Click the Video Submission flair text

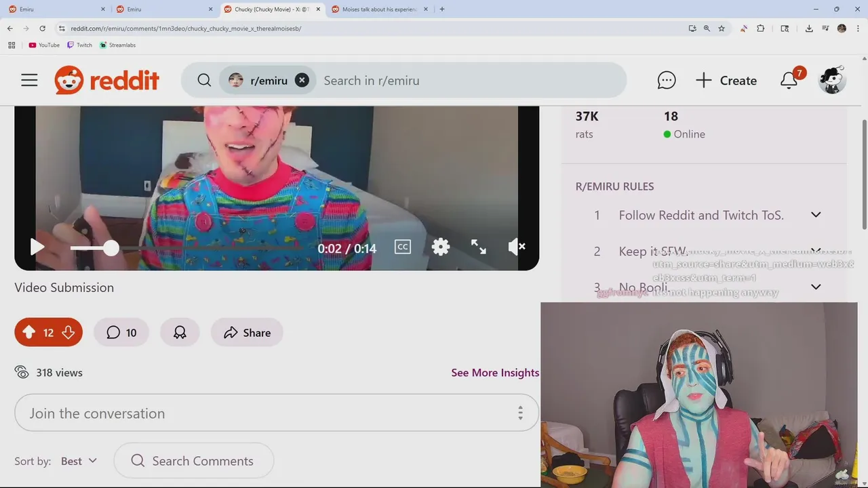[x=64, y=287]
